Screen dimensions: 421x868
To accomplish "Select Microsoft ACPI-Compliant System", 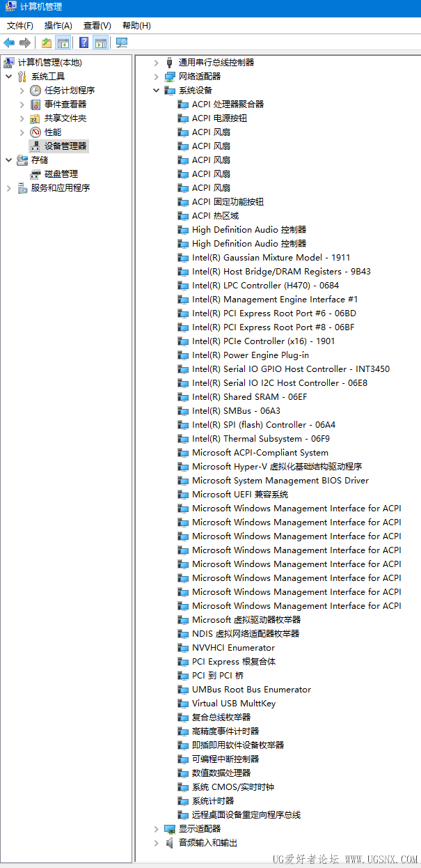I will pyautogui.click(x=260, y=453).
